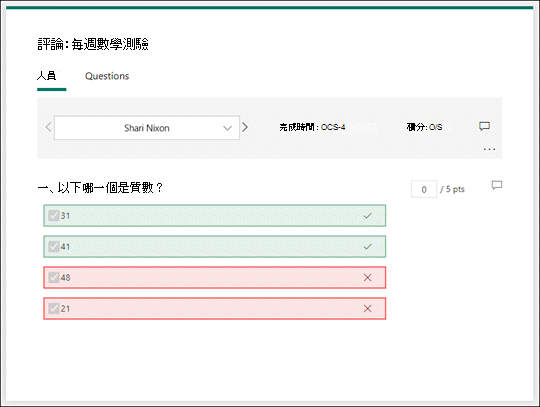This screenshot has width=540, height=407.
Task: Click red X on answer 21 row
Action: (x=368, y=309)
